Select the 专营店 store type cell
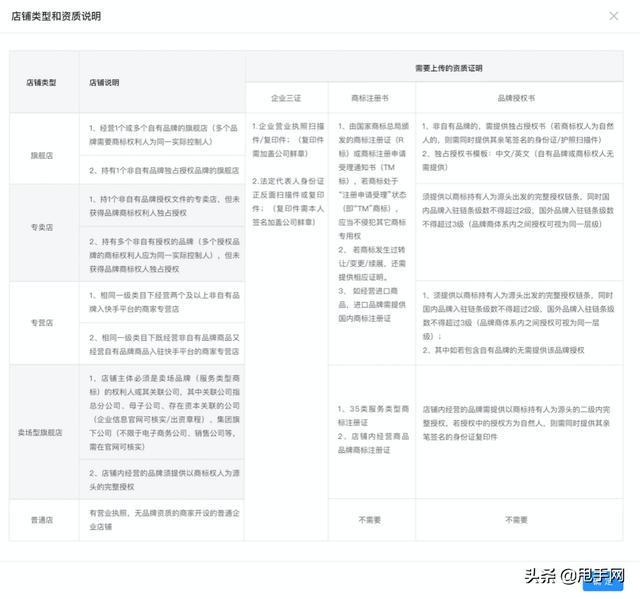 click(42, 323)
